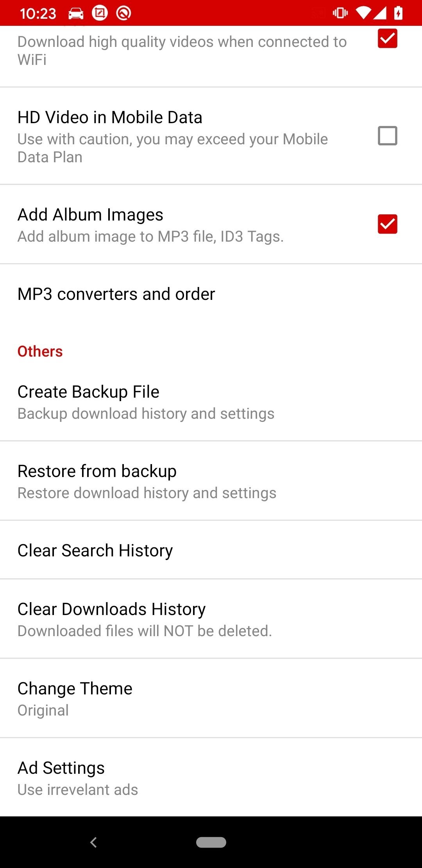
Task: Enable HD Video in Mobile Data checkbox
Action: click(387, 136)
